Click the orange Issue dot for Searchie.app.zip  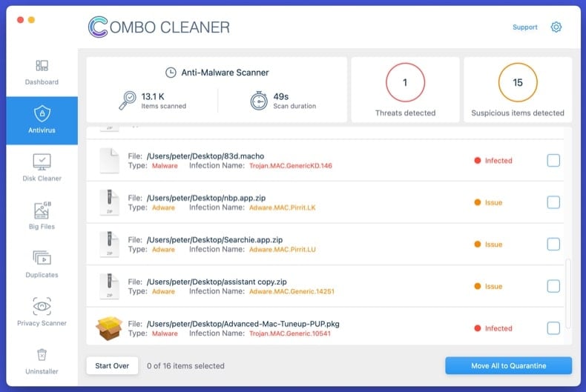pos(477,244)
